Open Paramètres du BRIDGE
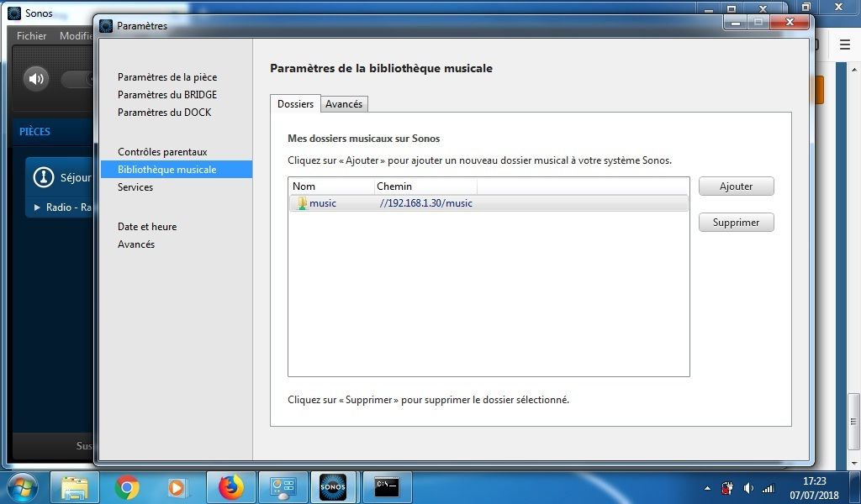This screenshot has height=504, width=861. [167, 95]
